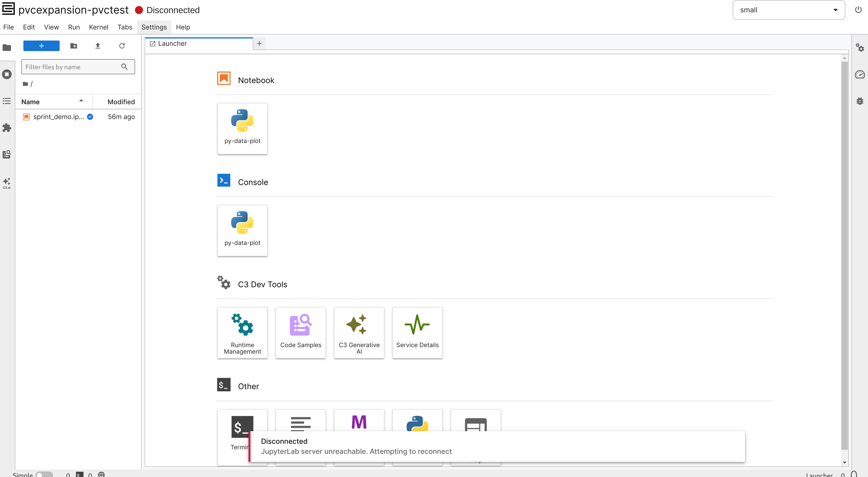Show running terminals and kernels sidebar
The height and width of the screenshot is (477, 868).
pos(7,74)
